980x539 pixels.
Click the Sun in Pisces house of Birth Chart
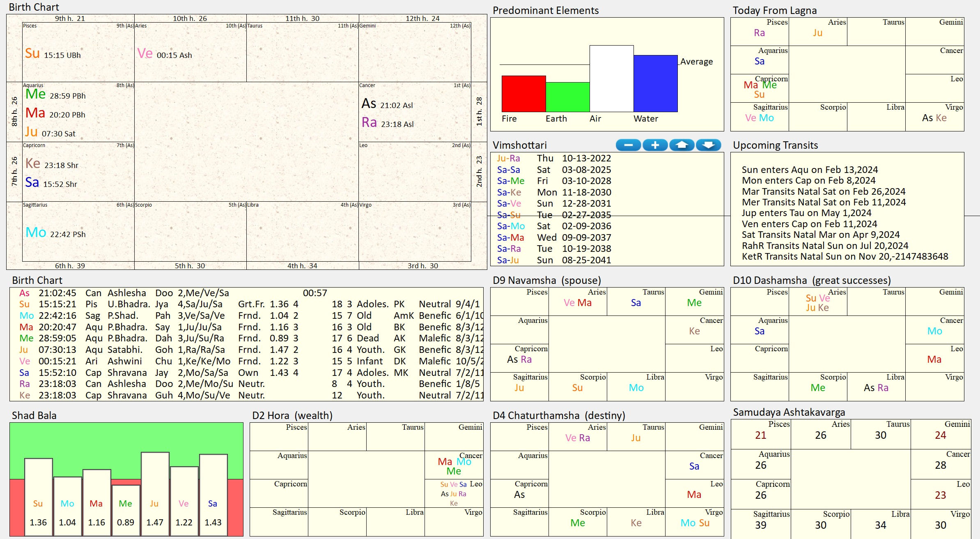32,53
